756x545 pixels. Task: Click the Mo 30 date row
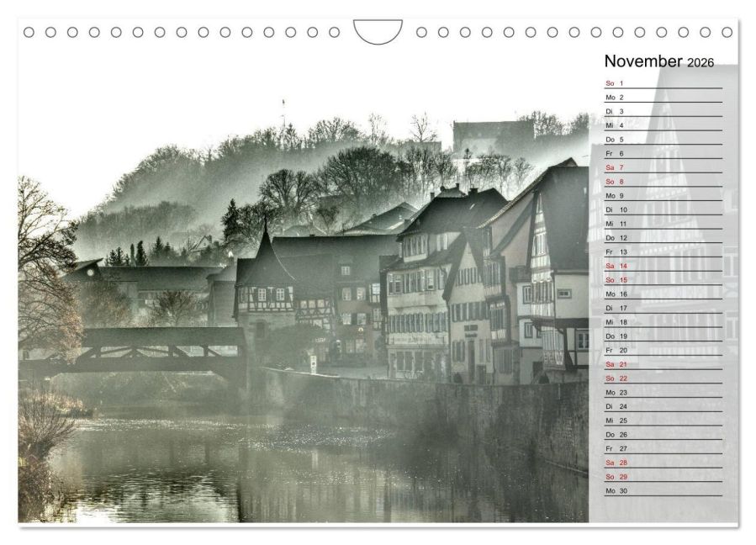pyautogui.click(x=663, y=491)
